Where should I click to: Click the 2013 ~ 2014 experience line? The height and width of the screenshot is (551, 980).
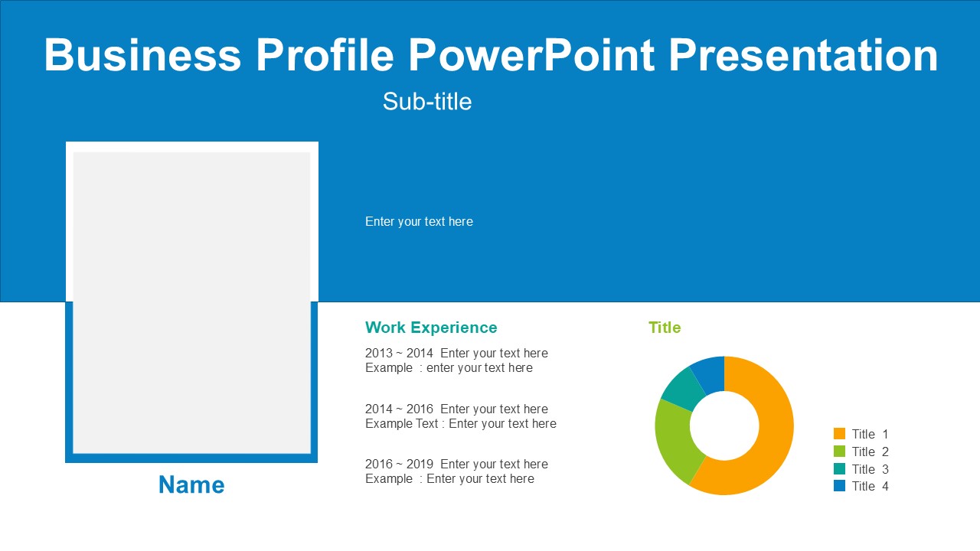point(456,353)
